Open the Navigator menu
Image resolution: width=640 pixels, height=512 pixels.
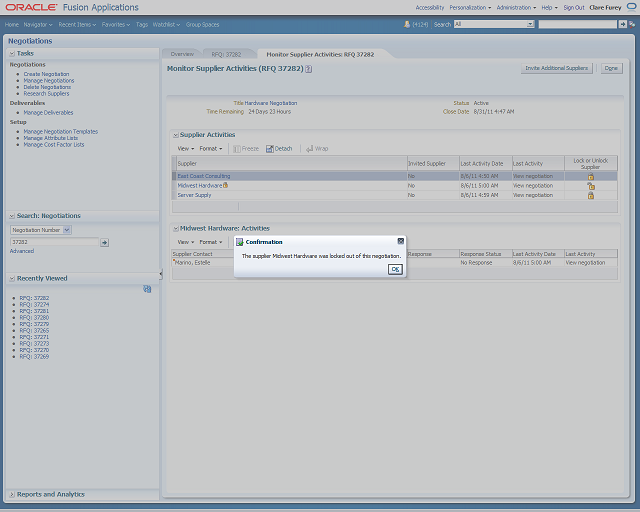[x=38, y=24]
